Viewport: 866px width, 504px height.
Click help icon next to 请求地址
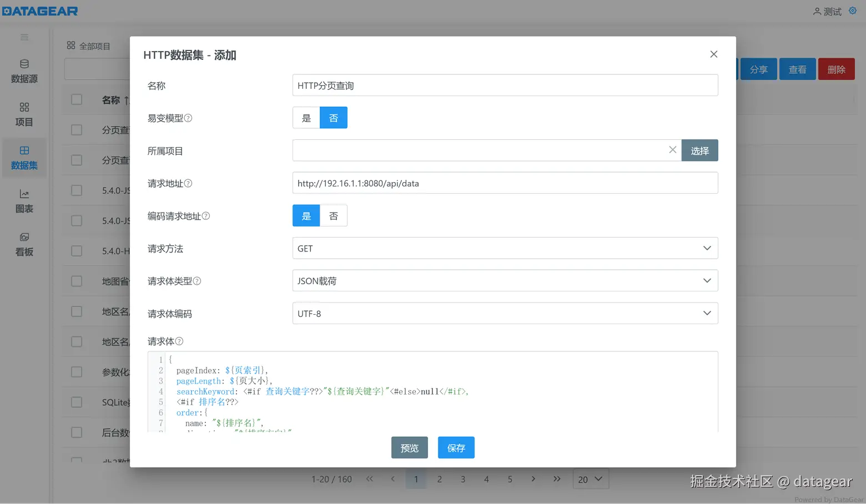pyautogui.click(x=188, y=183)
